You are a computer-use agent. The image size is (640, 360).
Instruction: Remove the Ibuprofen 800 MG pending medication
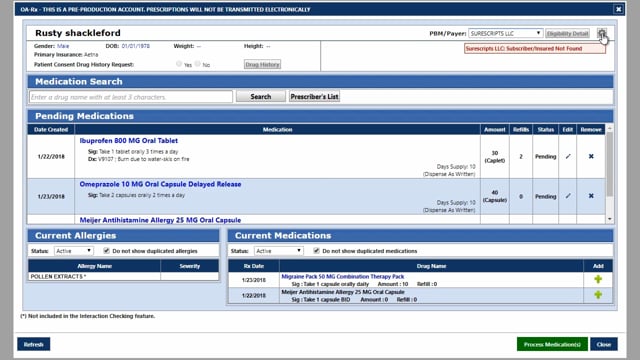click(591, 156)
